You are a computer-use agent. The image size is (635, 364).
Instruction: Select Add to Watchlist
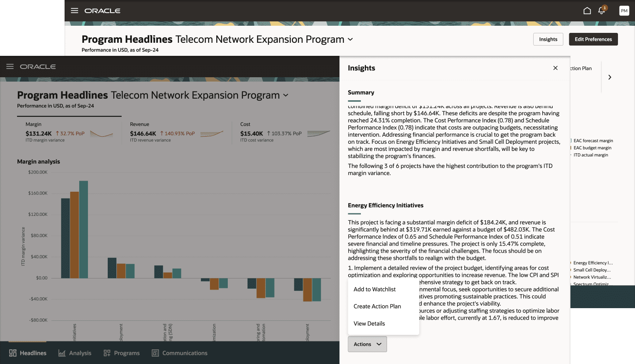click(374, 289)
